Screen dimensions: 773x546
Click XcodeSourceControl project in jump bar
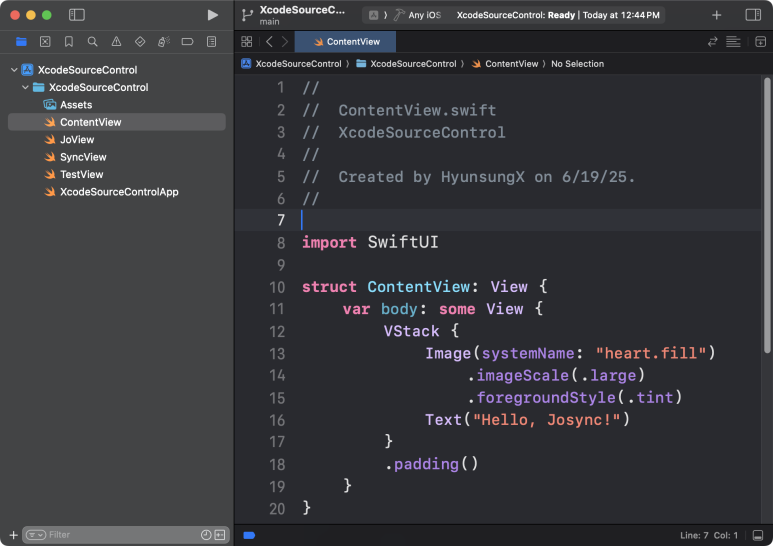(x=291, y=64)
